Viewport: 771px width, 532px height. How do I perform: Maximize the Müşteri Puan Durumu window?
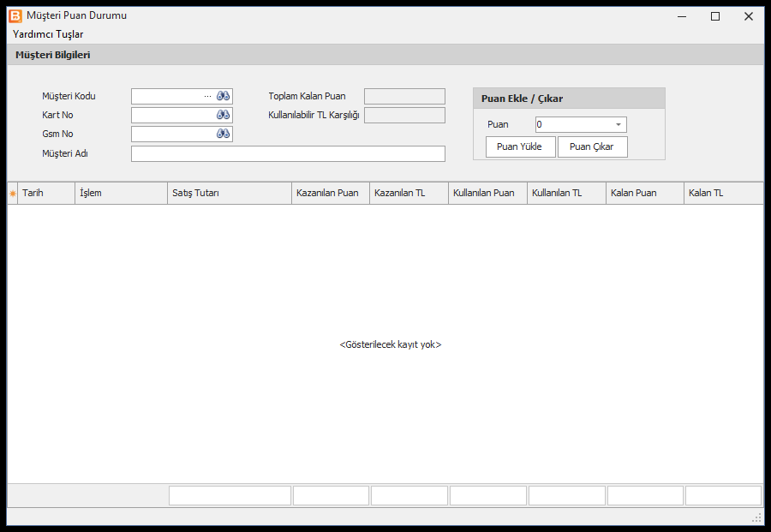tap(715, 17)
